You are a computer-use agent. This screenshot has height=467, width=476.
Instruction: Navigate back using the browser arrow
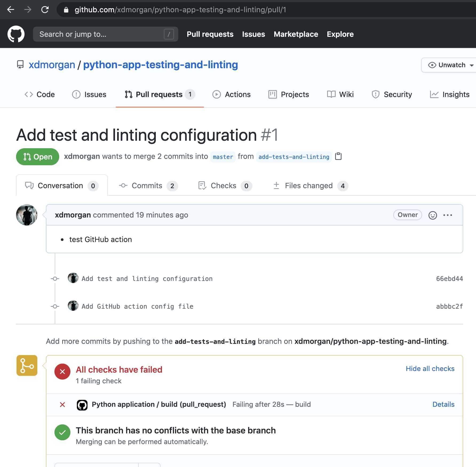click(10, 10)
